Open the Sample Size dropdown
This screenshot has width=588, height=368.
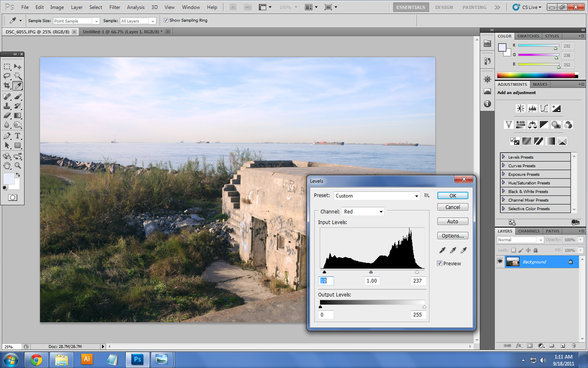pos(76,21)
